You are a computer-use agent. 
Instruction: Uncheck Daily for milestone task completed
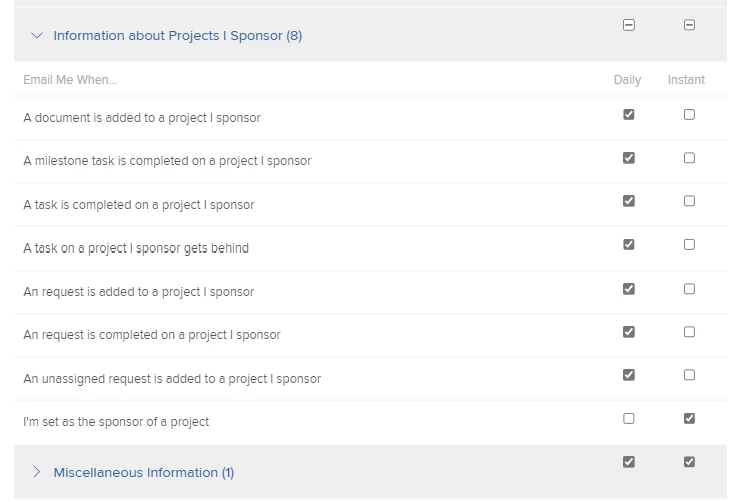628,158
